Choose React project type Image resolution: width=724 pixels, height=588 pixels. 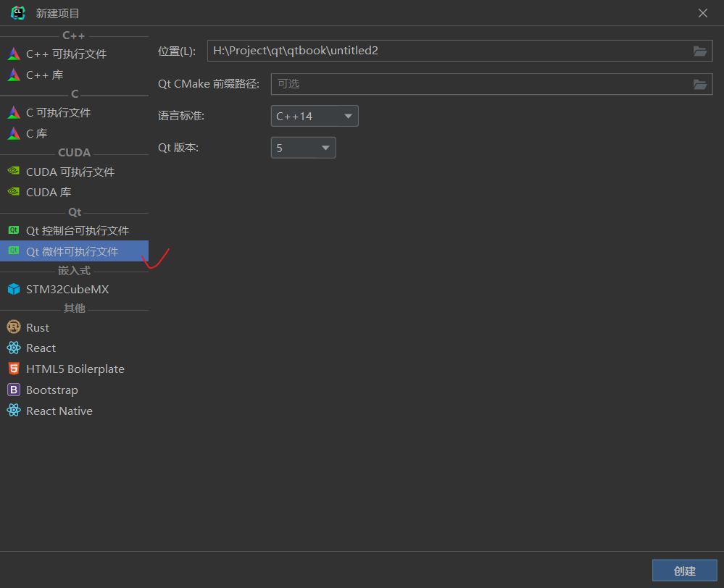[x=75, y=348]
